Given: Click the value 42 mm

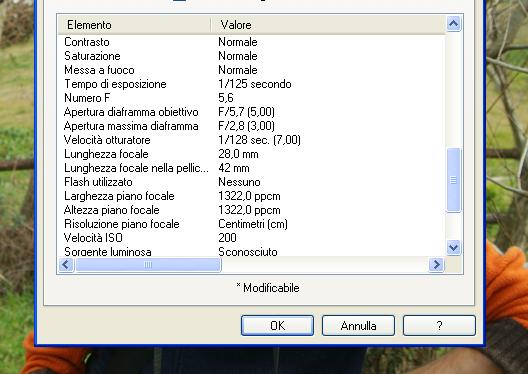Looking at the screenshot, I should pos(234,168).
